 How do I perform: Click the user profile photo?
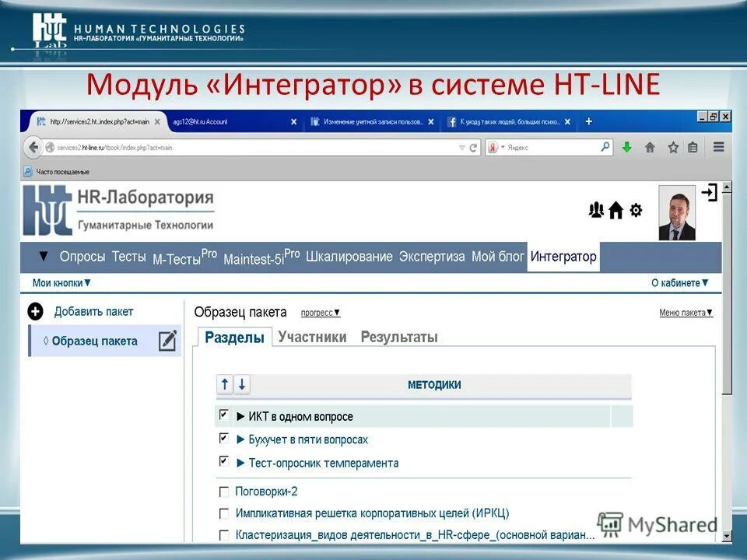(x=676, y=213)
